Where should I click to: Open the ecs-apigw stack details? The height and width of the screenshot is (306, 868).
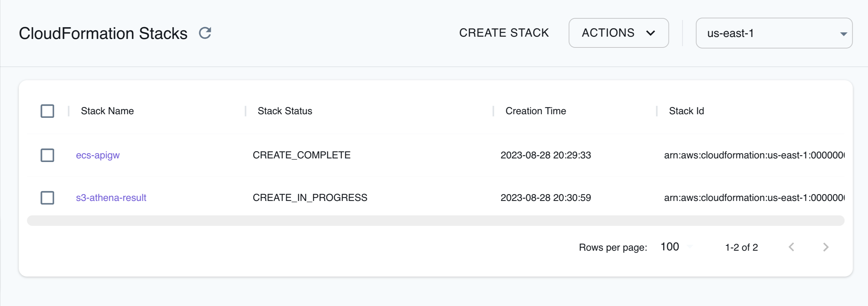pyautogui.click(x=98, y=155)
